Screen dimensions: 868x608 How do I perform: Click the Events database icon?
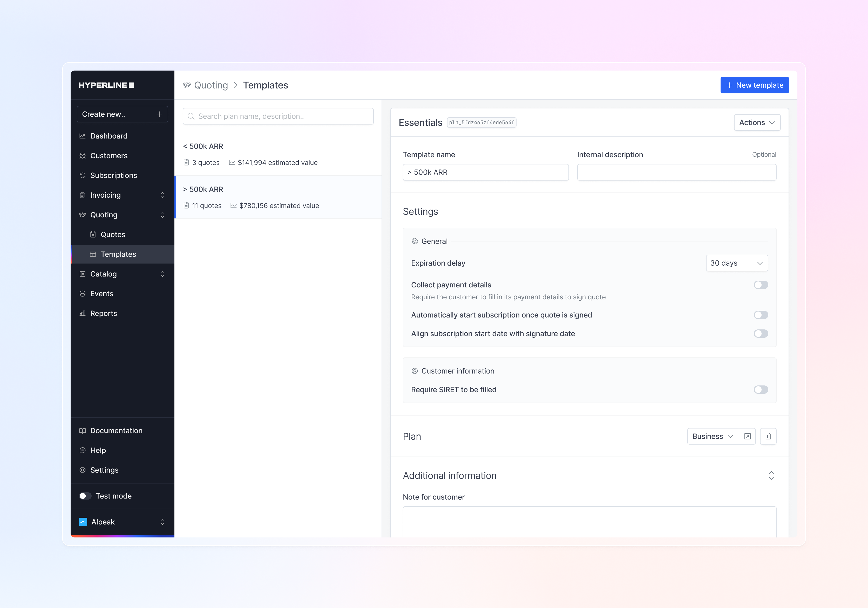coord(83,294)
